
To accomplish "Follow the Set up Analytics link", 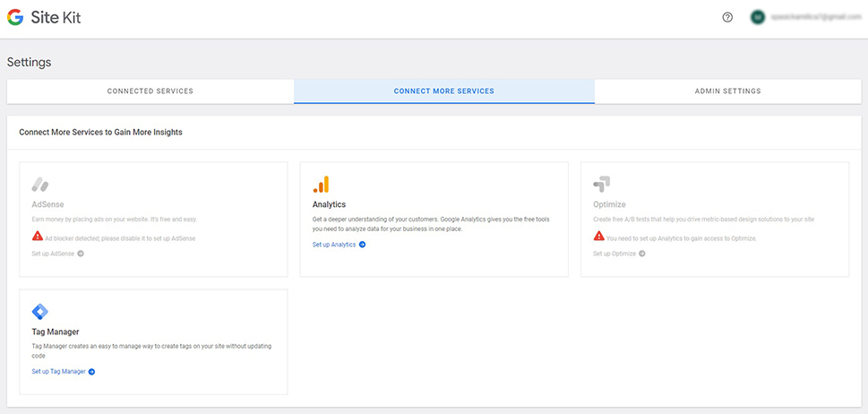I will pyautogui.click(x=334, y=244).
